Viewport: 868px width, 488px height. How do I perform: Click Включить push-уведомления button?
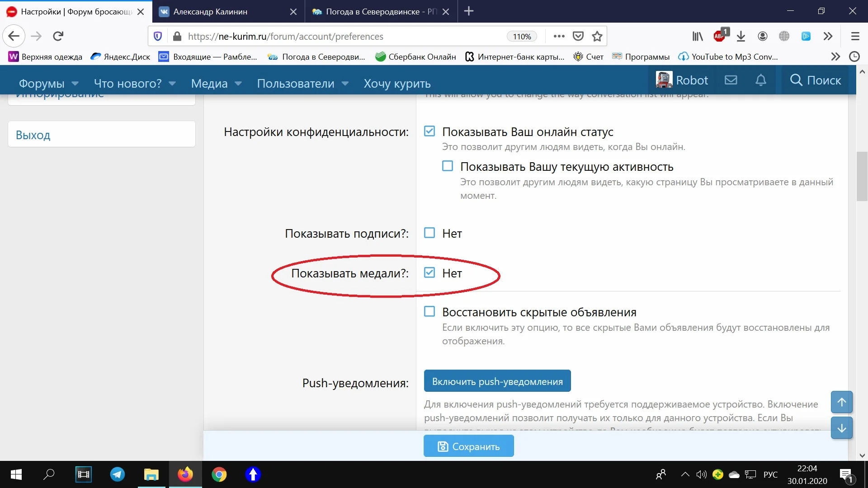click(x=497, y=381)
